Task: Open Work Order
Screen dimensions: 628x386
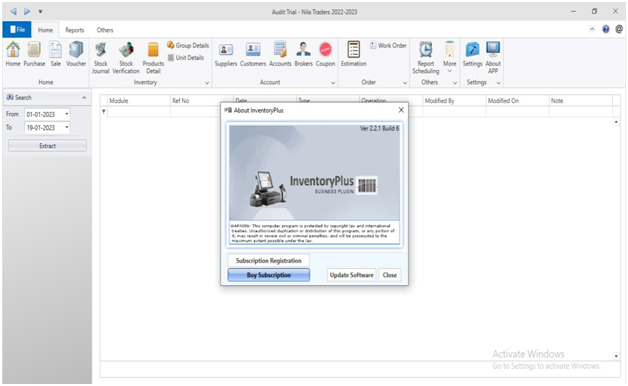Action: 388,45
